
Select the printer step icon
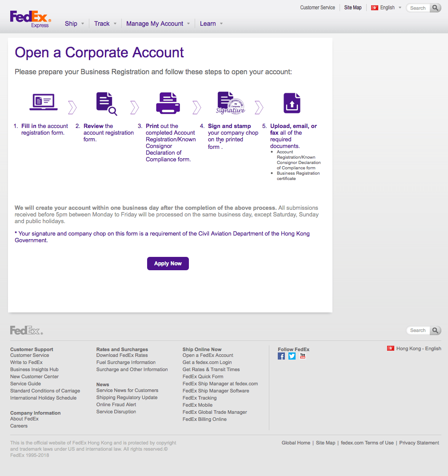(168, 103)
